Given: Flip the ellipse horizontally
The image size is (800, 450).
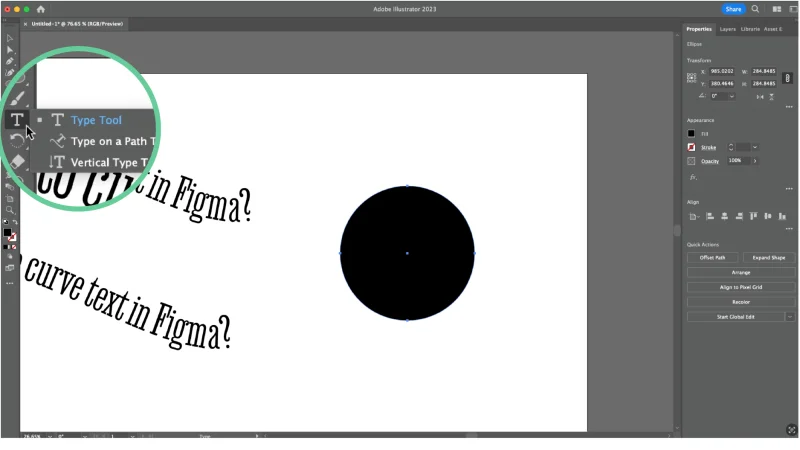Looking at the screenshot, I should 760,96.
